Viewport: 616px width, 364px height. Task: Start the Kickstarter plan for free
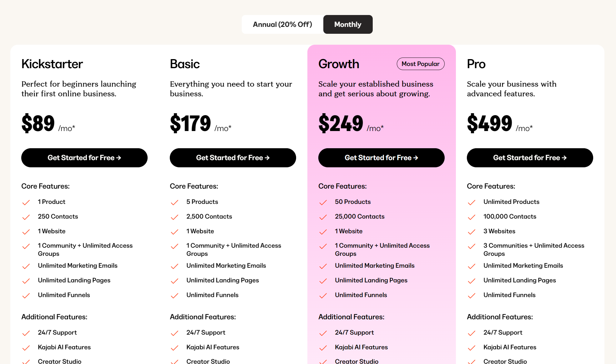pyautogui.click(x=84, y=158)
